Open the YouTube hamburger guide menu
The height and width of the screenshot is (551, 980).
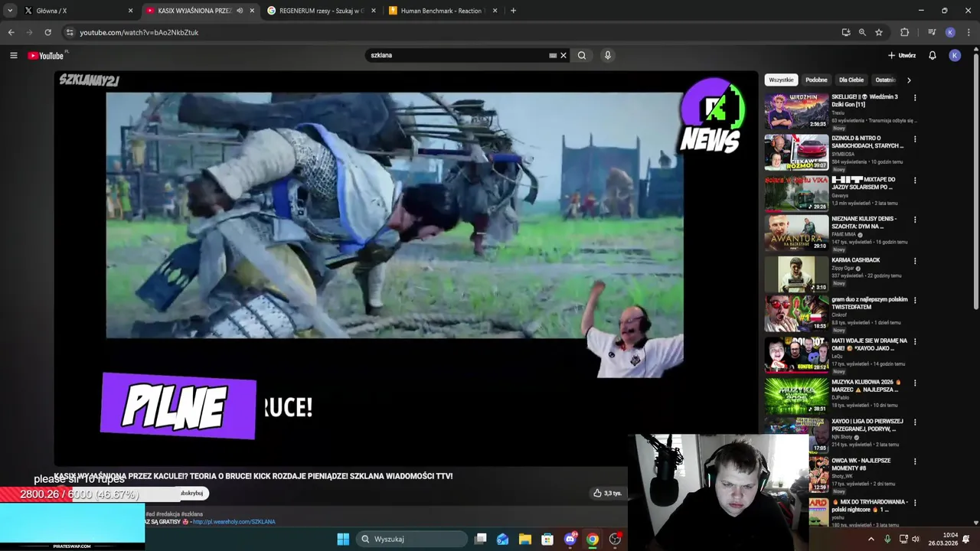coord(13,55)
